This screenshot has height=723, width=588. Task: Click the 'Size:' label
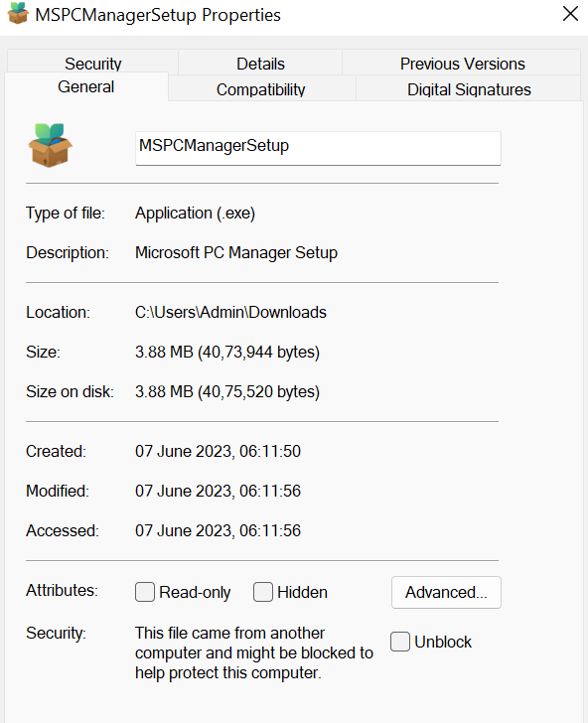[43, 352]
